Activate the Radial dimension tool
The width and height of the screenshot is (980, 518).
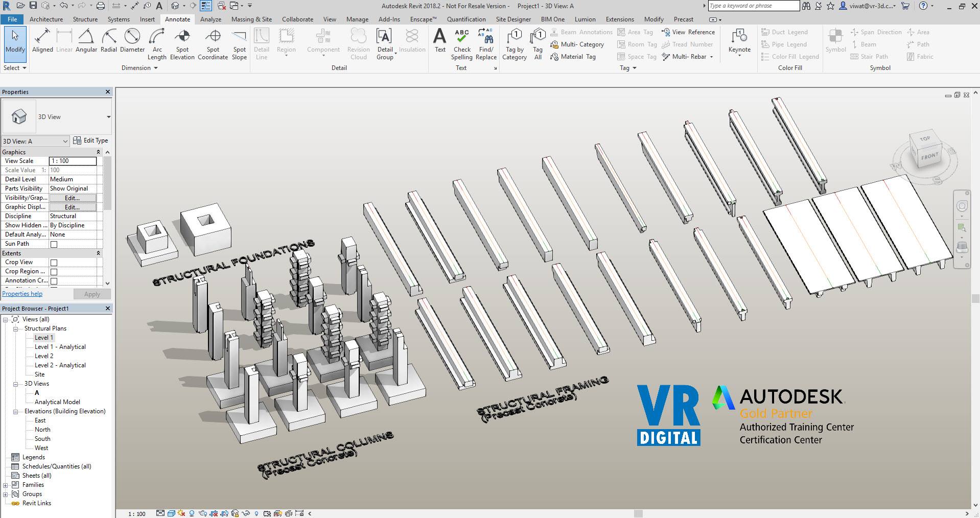pos(108,41)
